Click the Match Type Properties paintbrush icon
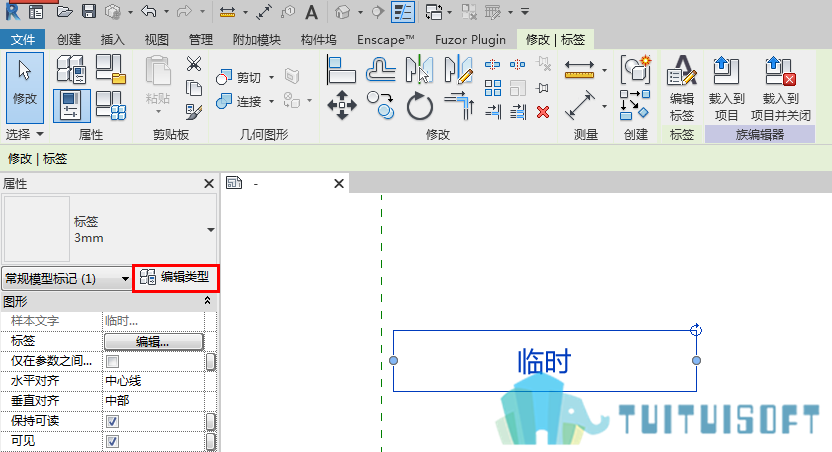This screenshot has width=832, height=452. (194, 111)
